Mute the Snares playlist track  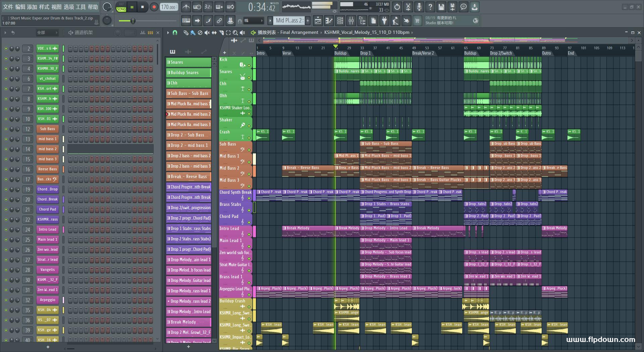click(249, 78)
